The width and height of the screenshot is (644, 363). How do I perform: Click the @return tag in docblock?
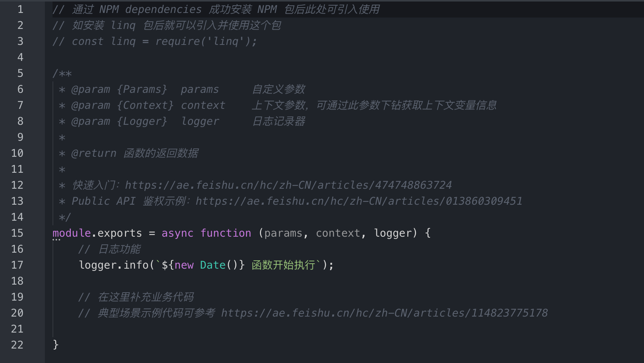pyautogui.click(x=94, y=153)
